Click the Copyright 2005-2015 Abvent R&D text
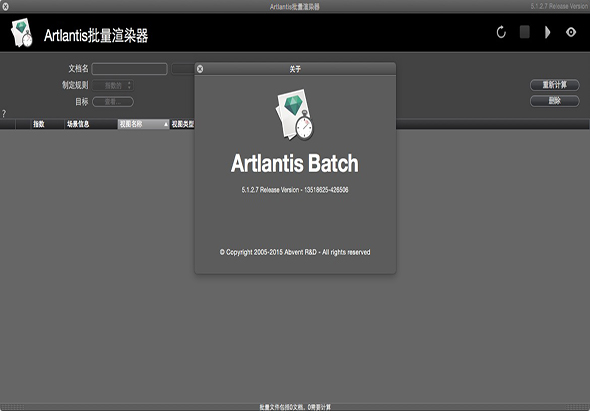The width and height of the screenshot is (590, 411). (295, 252)
